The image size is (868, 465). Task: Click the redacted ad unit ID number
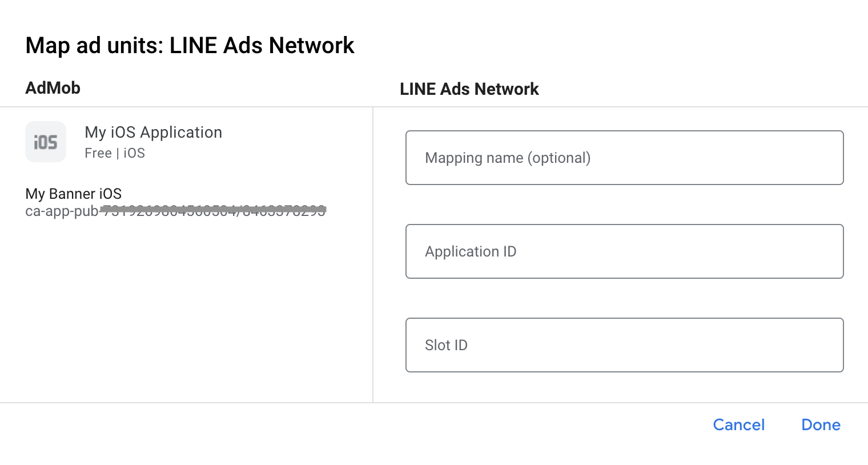pyautogui.click(x=213, y=211)
